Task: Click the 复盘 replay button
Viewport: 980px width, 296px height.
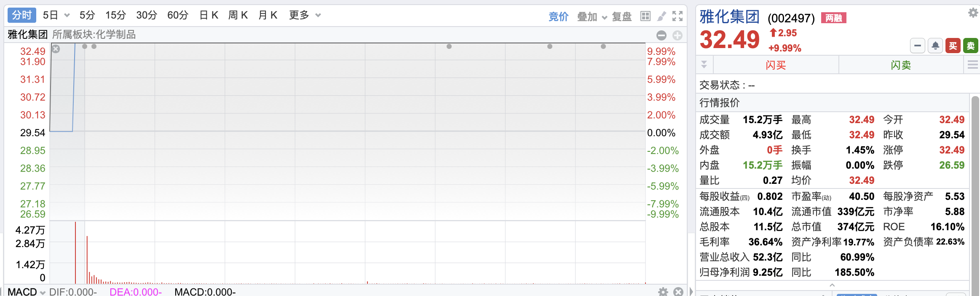Action: coord(622,17)
